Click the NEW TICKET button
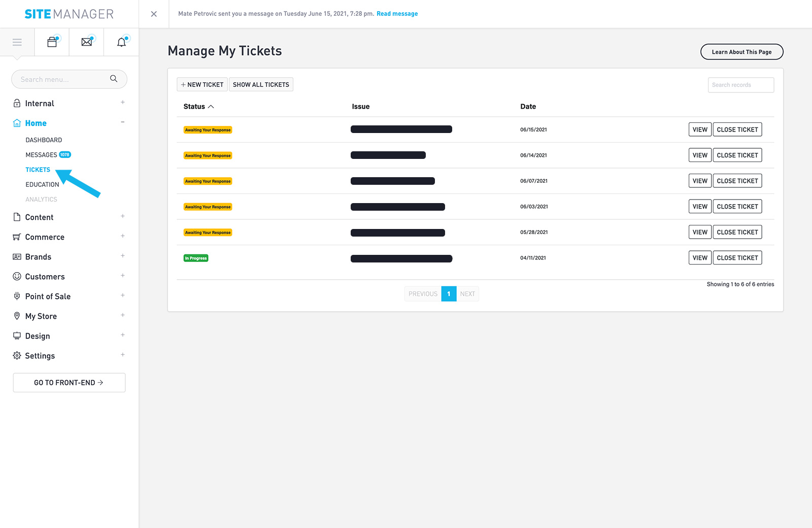The width and height of the screenshot is (812, 528). pyautogui.click(x=201, y=84)
